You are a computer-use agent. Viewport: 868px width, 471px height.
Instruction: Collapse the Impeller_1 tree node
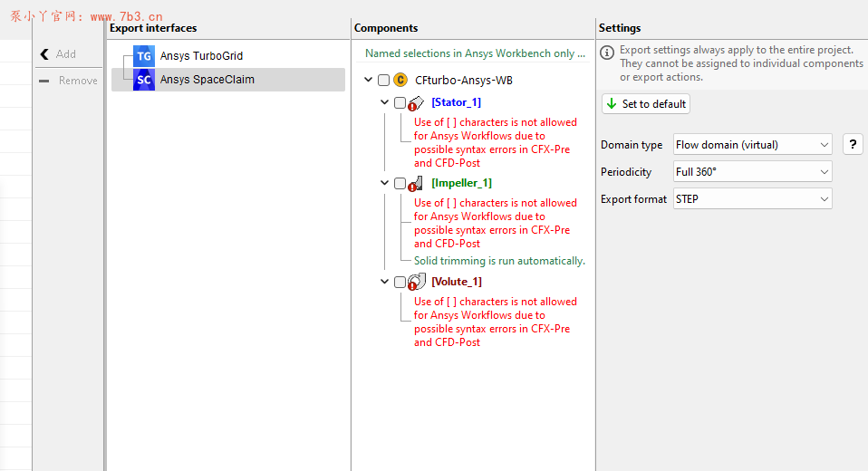click(385, 184)
